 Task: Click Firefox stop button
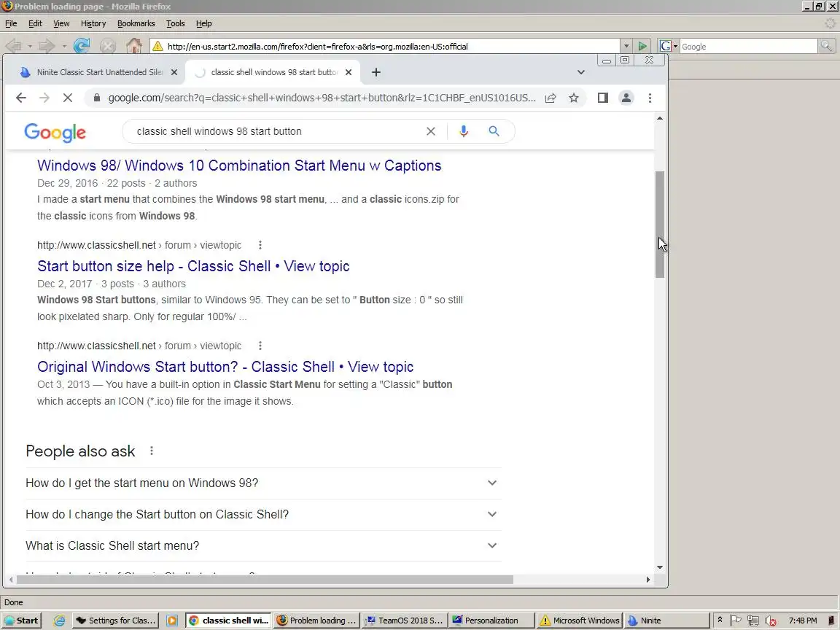108,46
